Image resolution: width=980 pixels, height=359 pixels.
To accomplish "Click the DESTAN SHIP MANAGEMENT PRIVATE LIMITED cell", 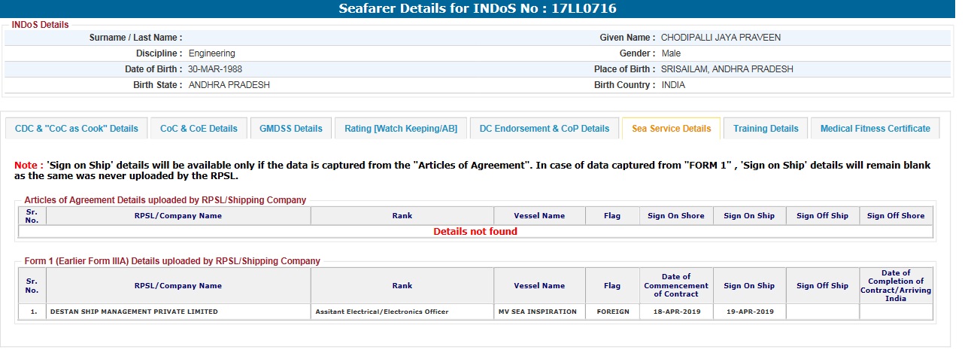I will click(134, 312).
